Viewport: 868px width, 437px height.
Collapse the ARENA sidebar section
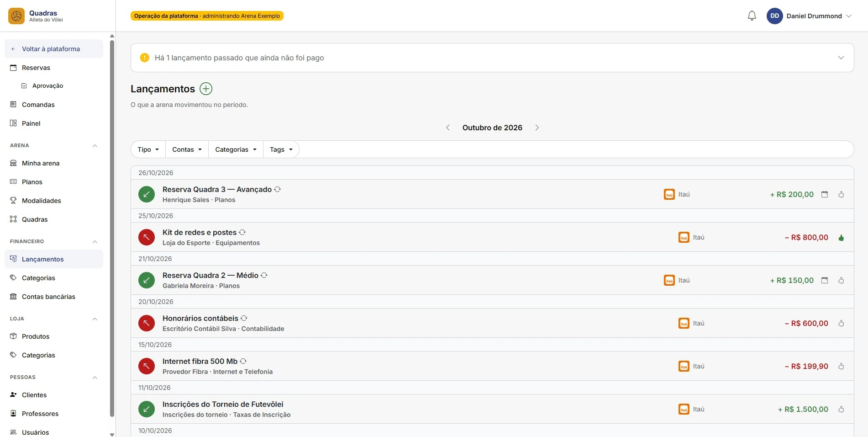point(95,145)
